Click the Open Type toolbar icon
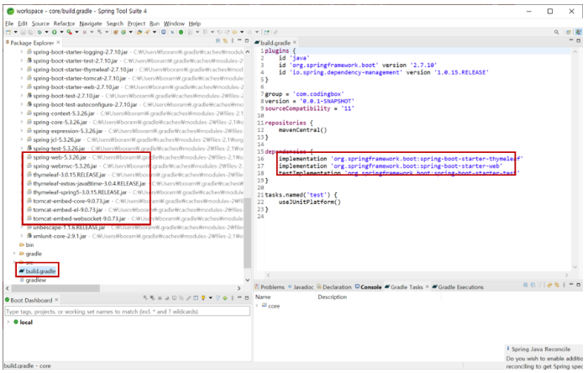Screen dimensions: 588x373 point(139,32)
